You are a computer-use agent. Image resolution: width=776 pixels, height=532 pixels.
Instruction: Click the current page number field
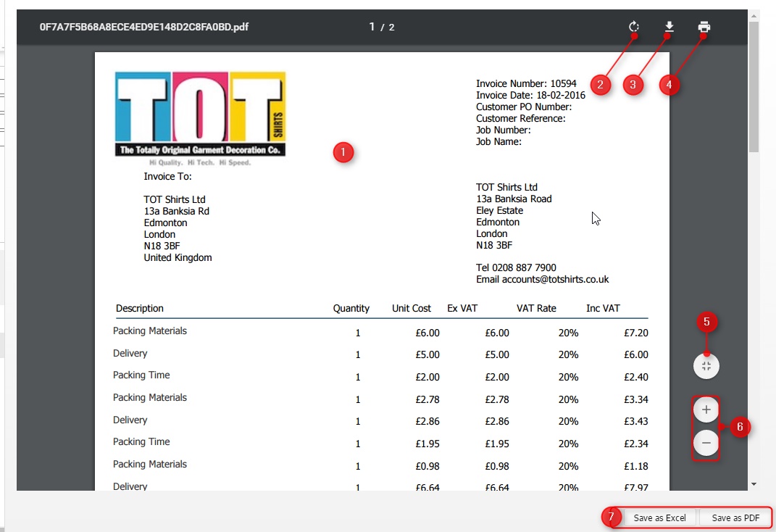pyautogui.click(x=372, y=28)
